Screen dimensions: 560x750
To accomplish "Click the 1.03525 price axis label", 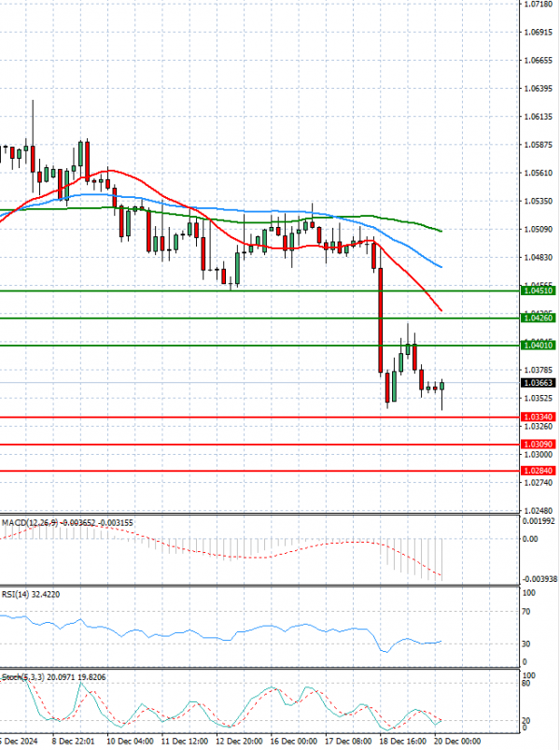I will (539, 398).
